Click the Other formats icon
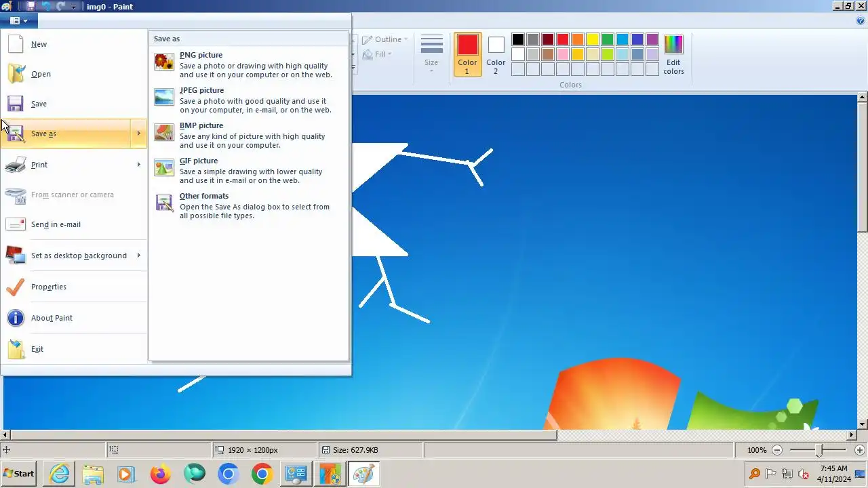Viewport: 868px width, 488px height. click(x=164, y=203)
